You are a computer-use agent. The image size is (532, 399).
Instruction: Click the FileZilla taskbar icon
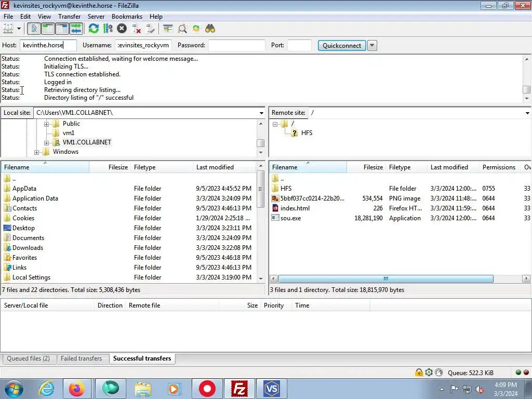click(239, 389)
